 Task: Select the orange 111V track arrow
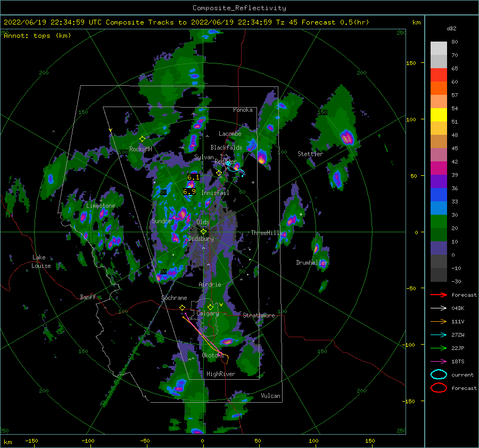(439, 321)
